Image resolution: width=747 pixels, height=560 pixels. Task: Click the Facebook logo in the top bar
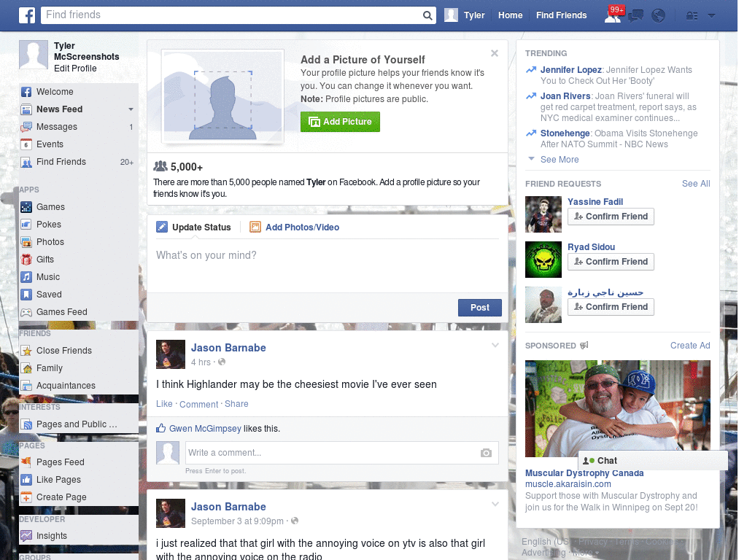(x=27, y=15)
